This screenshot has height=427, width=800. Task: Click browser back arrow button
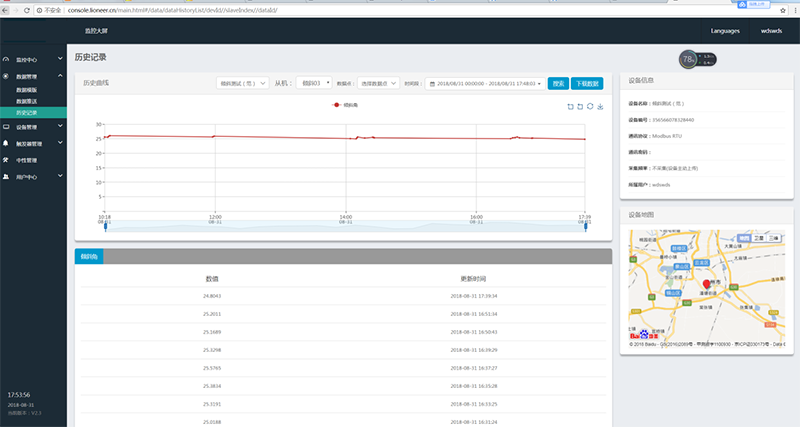(x=7, y=9)
